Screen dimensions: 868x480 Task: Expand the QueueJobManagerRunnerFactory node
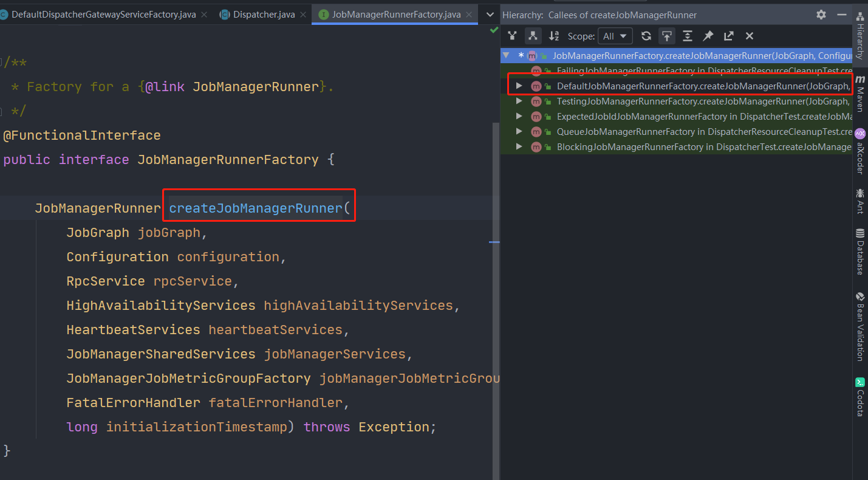tap(519, 131)
